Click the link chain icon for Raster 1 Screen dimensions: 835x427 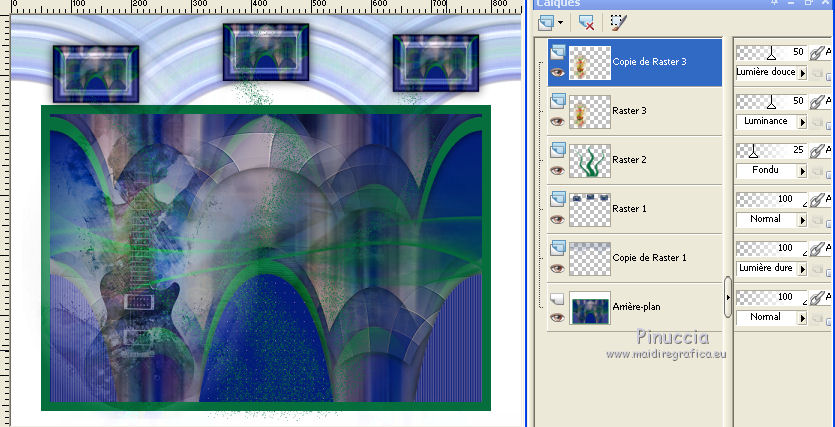[x=815, y=200]
